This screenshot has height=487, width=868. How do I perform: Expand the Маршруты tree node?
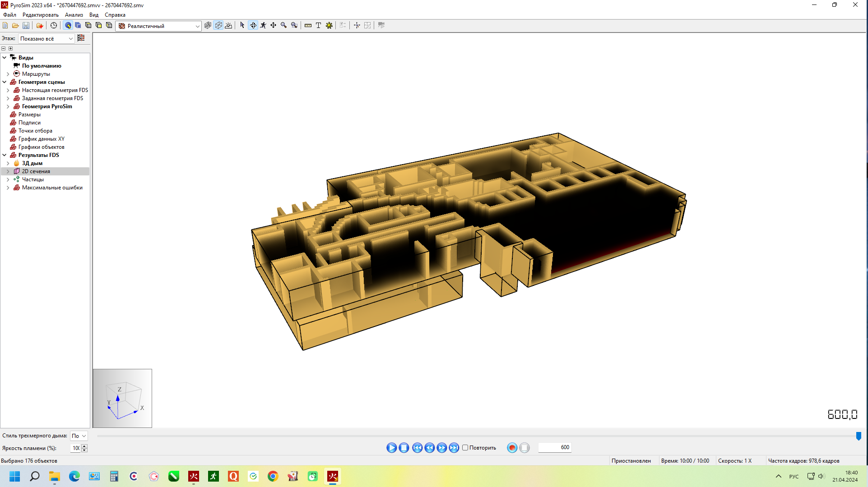pyautogui.click(x=8, y=74)
